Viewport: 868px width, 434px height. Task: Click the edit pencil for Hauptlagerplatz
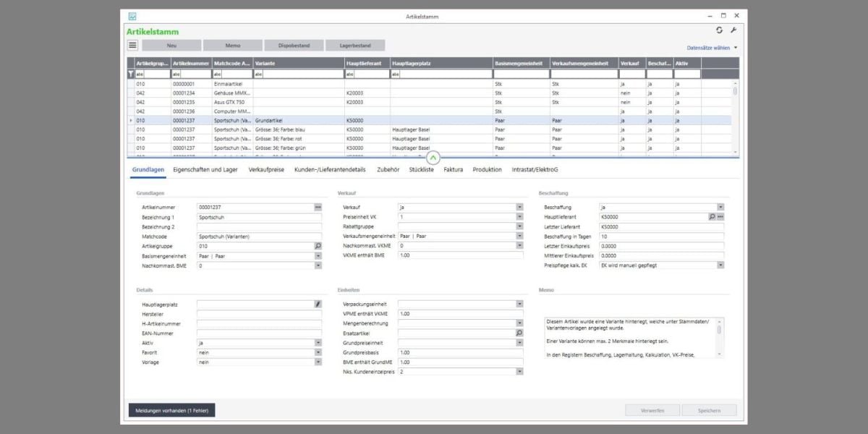318,305
